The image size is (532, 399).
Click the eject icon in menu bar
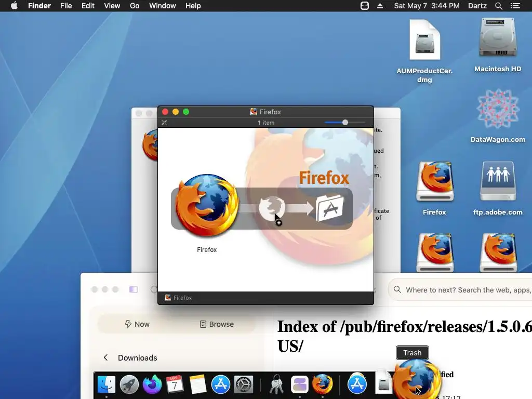[380, 6]
